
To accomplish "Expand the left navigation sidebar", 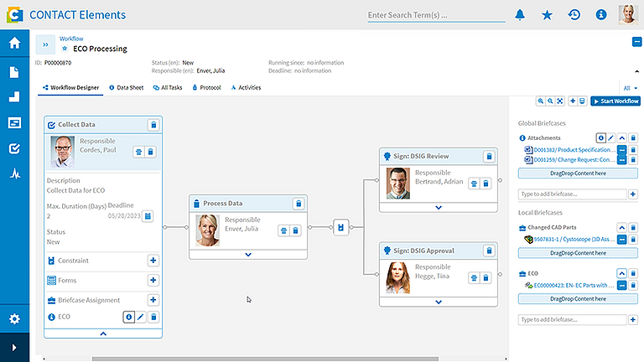I will (x=14, y=348).
